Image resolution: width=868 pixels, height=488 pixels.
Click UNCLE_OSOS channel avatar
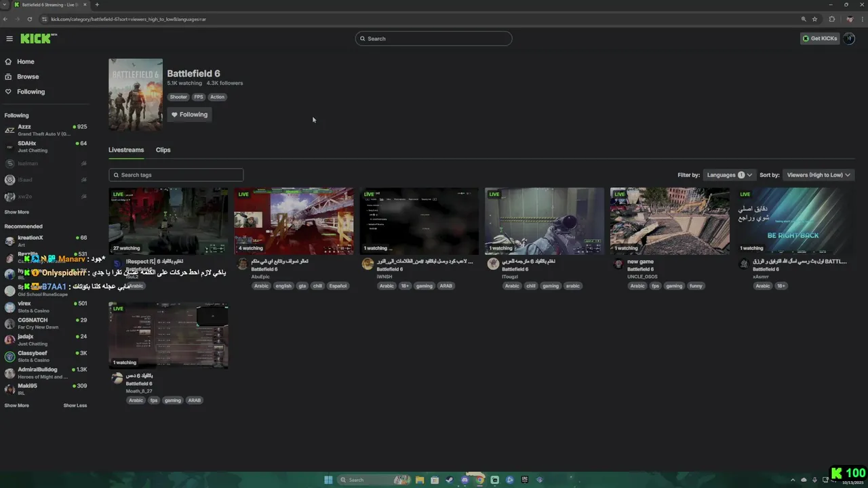click(x=618, y=264)
